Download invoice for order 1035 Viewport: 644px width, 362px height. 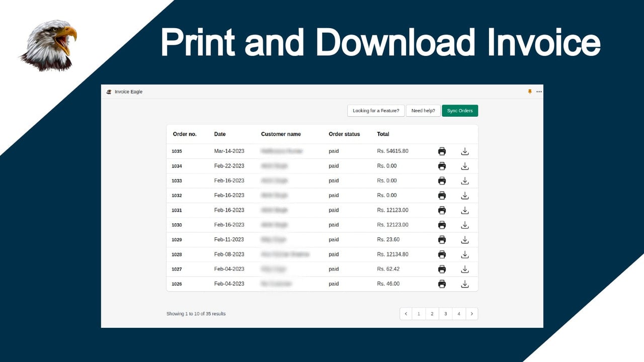(x=465, y=151)
